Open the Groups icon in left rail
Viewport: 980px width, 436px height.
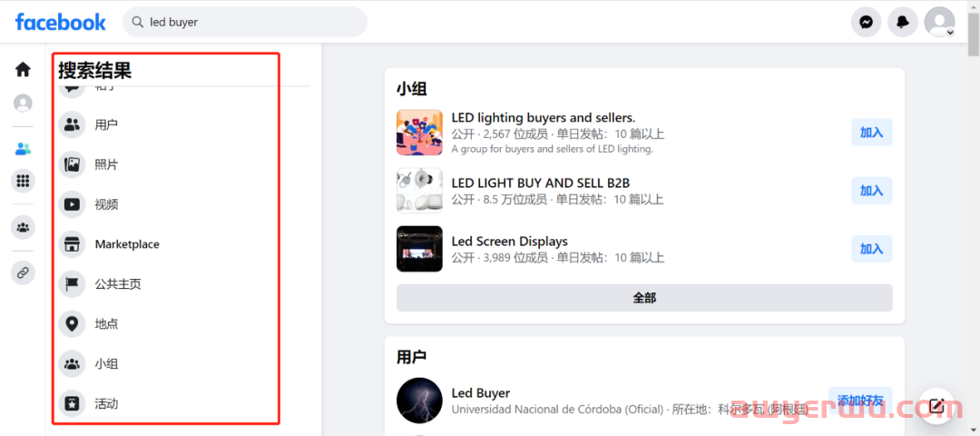click(23, 227)
